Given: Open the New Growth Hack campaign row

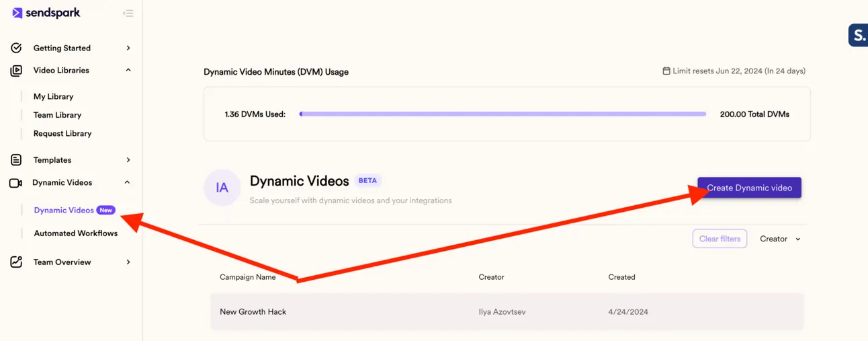Looking at the screenshot, I should pos(507,311).
